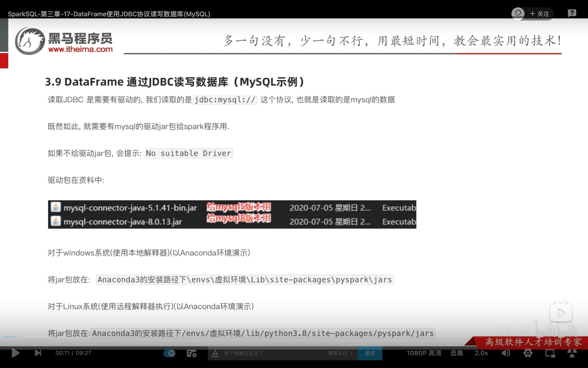
Task: Skip to the next video
Action: point(38,353)
